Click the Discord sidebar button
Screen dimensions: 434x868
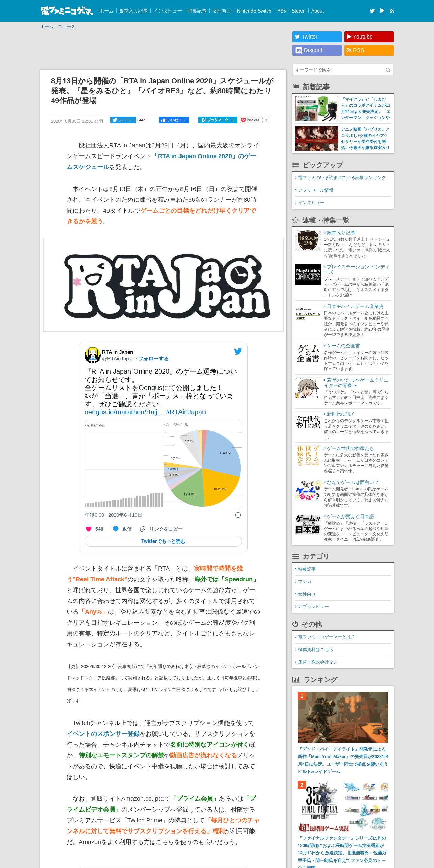coord(317,50)
